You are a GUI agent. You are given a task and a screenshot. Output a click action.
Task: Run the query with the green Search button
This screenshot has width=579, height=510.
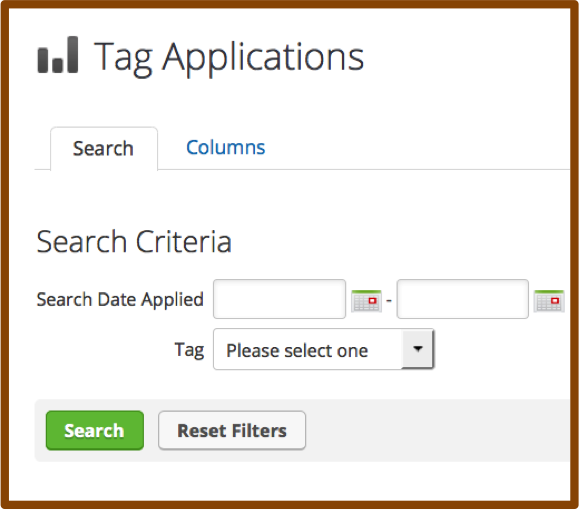tap(95, 430)
